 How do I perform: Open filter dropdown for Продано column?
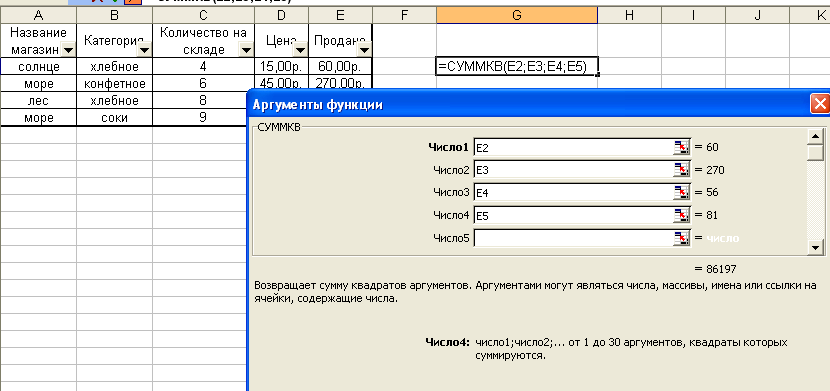click(364, 50)
